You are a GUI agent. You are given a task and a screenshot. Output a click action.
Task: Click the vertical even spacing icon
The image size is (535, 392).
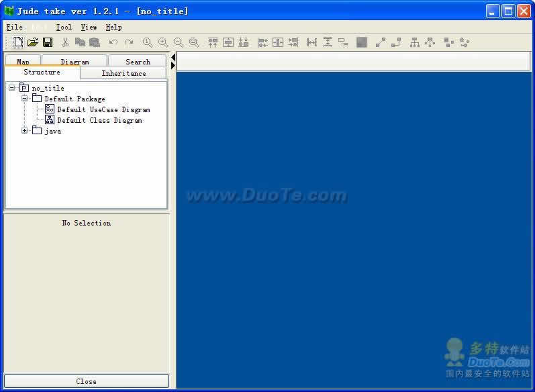[x=328, y=42]
